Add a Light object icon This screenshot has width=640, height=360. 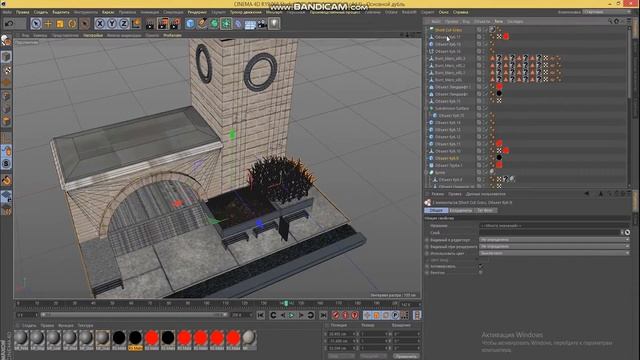274,24
